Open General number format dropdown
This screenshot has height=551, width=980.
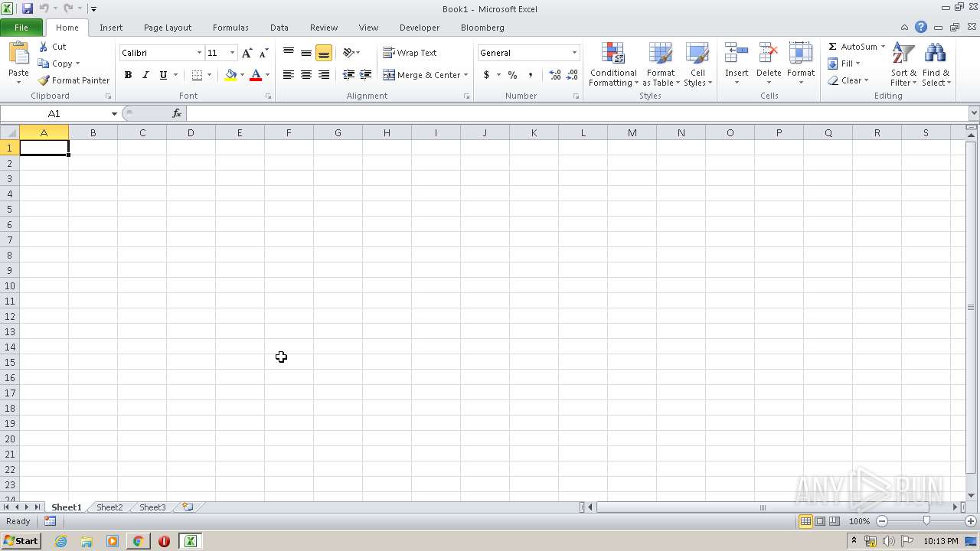click(x=574, y=53)
